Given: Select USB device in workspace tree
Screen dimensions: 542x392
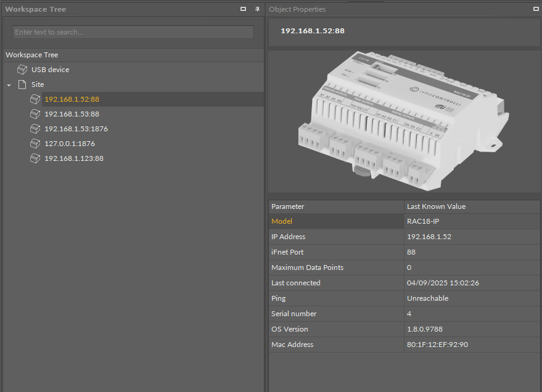Looking at the screenshot, I should [x=50, y=70].
